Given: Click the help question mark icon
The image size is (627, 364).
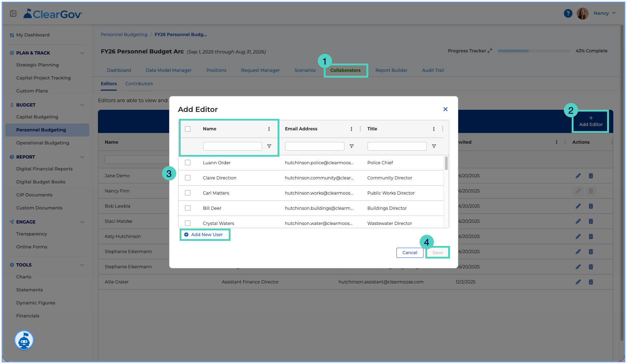Looking at the screenshot, I should point(568,13).
